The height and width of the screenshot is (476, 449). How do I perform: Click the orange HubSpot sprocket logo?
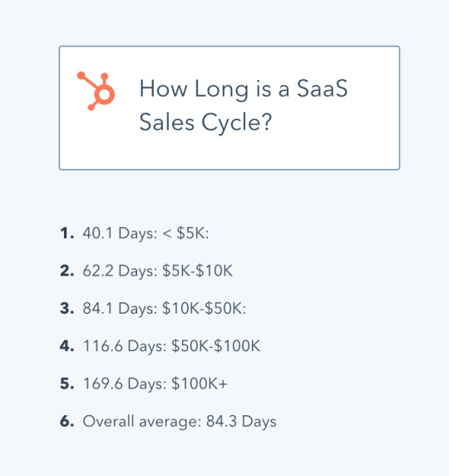[x=96, y=91]
